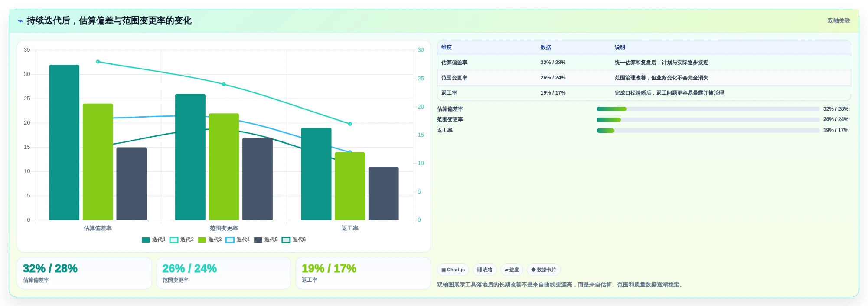This screenshot has height=306, width=868.
Task: Open the 19% / 17% 返工率 card
Action: (x=363, y=273)
